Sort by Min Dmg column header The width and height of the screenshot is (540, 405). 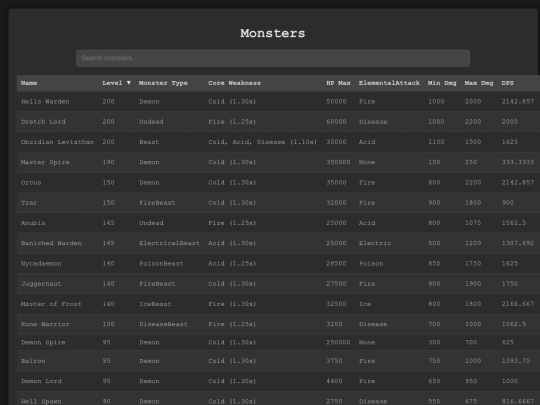[442, 83]
